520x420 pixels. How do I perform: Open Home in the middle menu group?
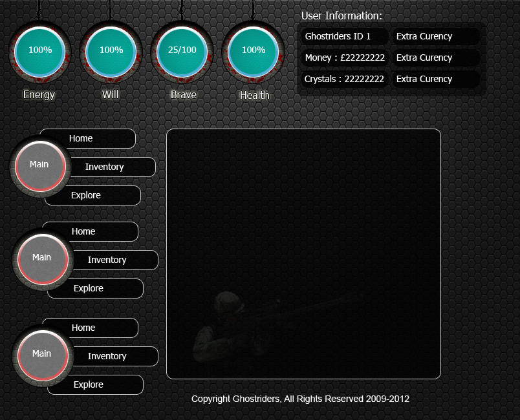click(90, 231)
